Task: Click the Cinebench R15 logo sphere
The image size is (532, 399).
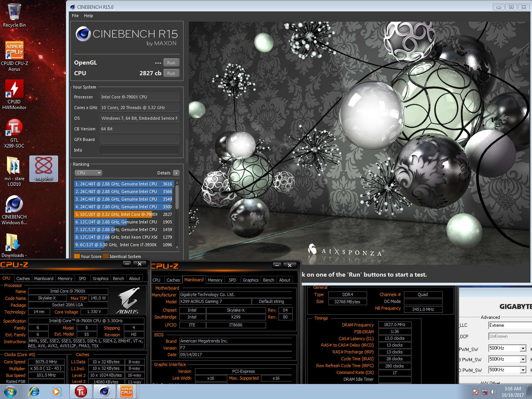Action: click(83, 34)
